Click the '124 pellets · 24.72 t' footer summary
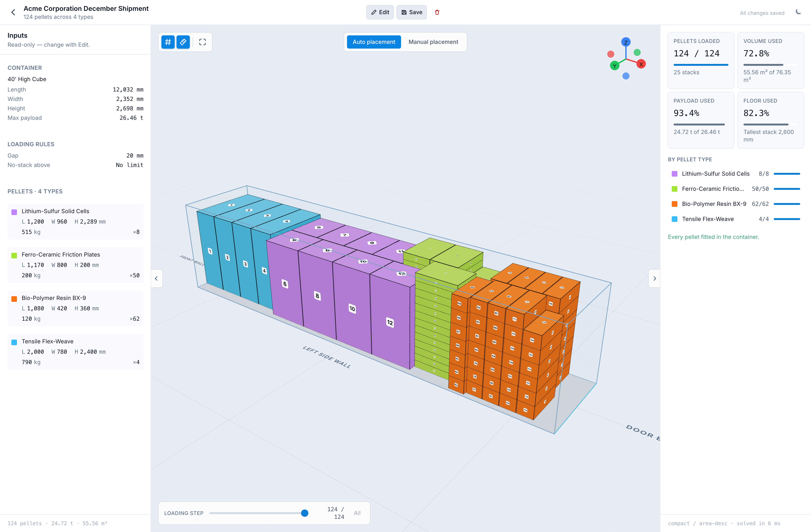This screenshot has height=532, width=811. [57, 523]
